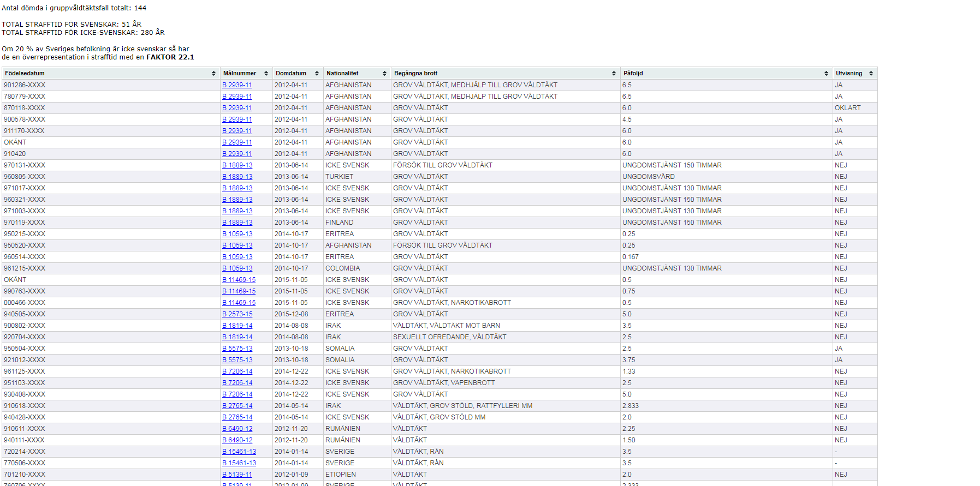Screen dimensions: 980x486
Task: Open B 2765-14 link for 910618-XXXX
Action: point(237,406)
